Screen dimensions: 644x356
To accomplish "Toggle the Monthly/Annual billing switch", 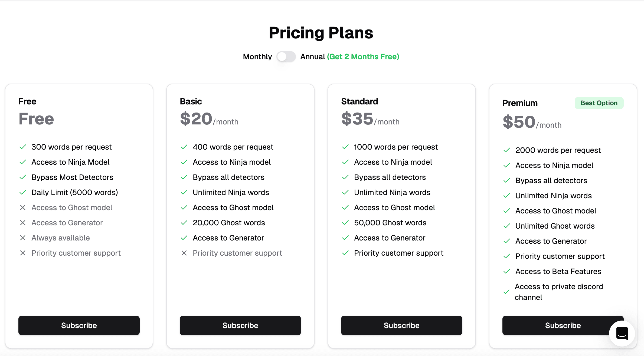I will coord(286,57).
